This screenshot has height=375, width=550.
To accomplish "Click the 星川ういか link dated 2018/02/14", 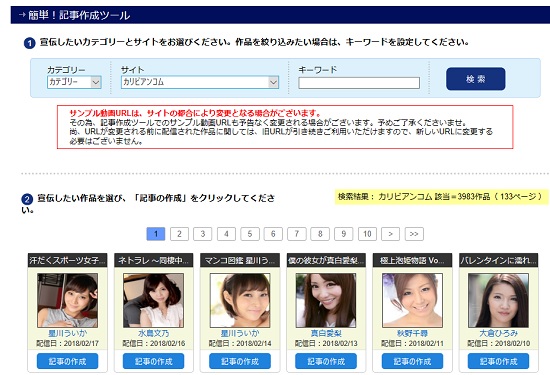I will coord(240,333).
